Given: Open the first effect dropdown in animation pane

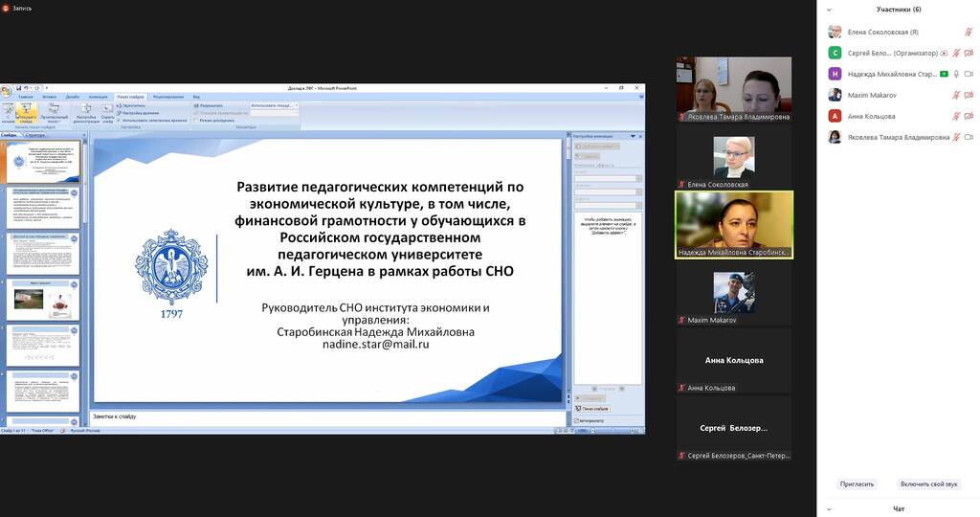Looking at the screenshot, I should 608,179.
